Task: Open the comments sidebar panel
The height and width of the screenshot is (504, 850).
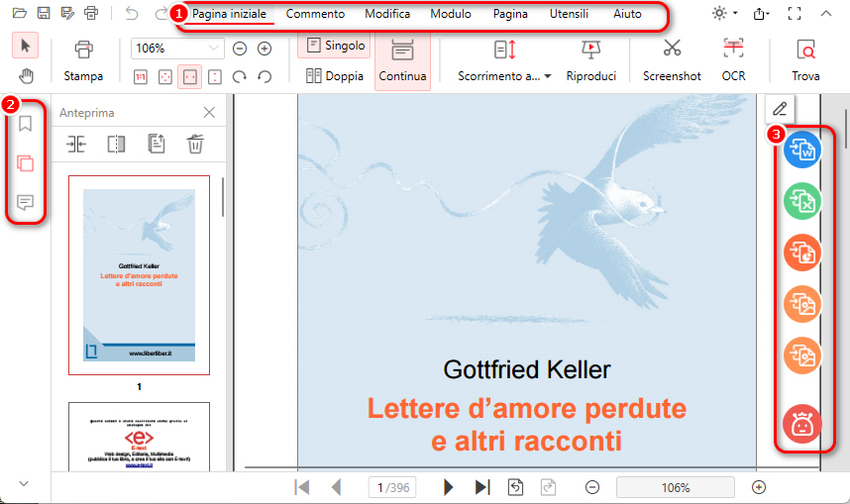Action: [x=26, y=203]
